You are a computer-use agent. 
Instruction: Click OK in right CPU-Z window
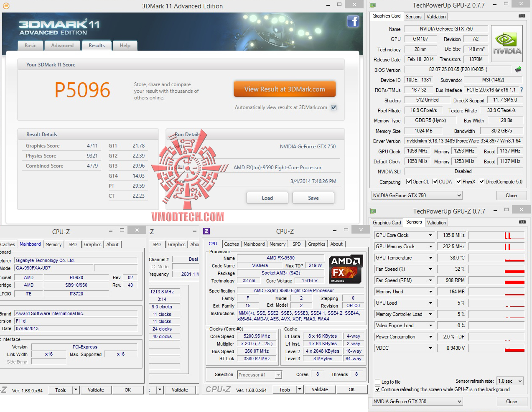pyautogui.click(x=352, y=389)
